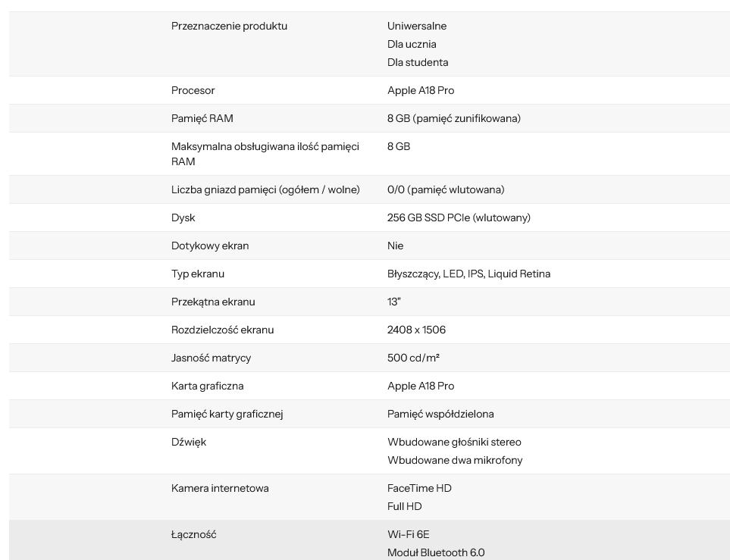Image resolution: width=730 pixels, height=560 pixels.
Task: Select the 'Dotykowy ekran' label
Action: (210, 246)
